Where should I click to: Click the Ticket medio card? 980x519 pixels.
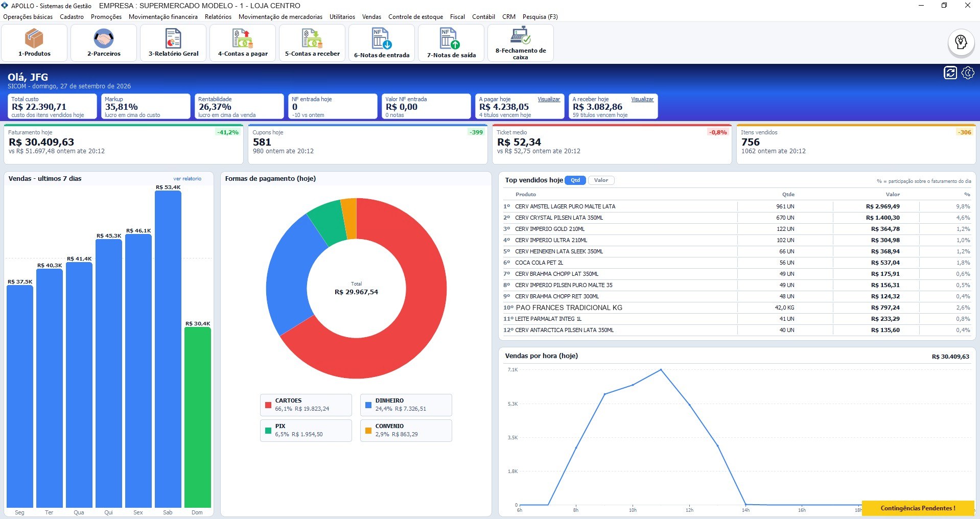point(612,144)
